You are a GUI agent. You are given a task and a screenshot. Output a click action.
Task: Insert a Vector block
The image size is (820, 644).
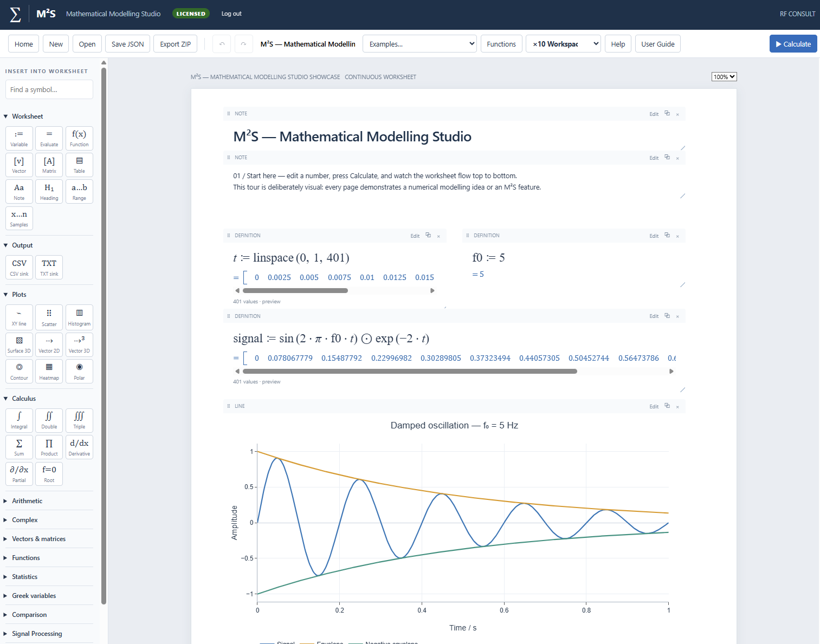(x=19, y=165)
